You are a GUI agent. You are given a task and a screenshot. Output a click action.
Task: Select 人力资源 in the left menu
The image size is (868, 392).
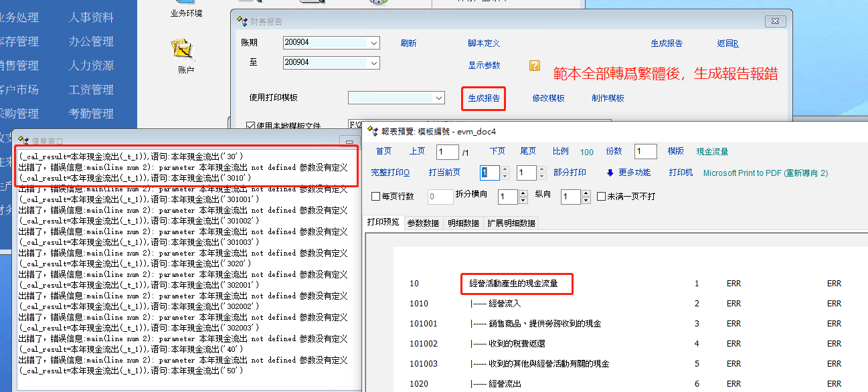(x=91, y=66)
